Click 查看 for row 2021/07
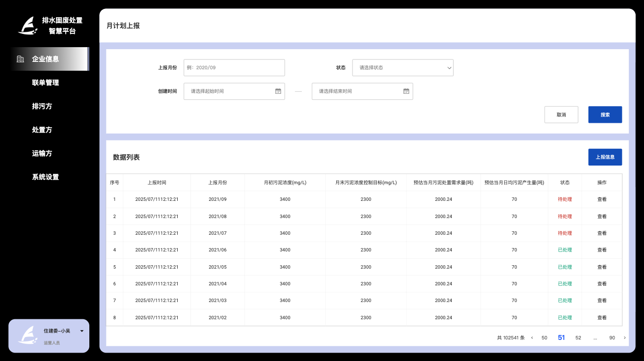This screenshot has height=361, width=644. pos(602,233)
